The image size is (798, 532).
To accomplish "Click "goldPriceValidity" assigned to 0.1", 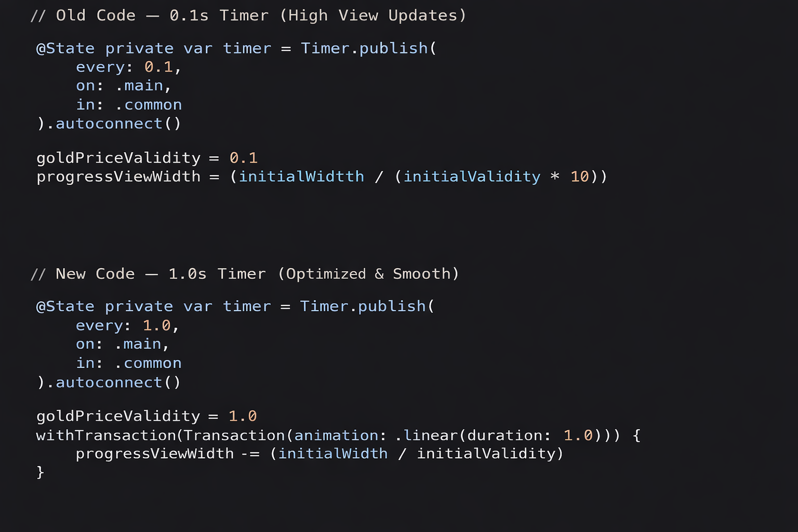I will pyautogui.click(x=118, y=158).
